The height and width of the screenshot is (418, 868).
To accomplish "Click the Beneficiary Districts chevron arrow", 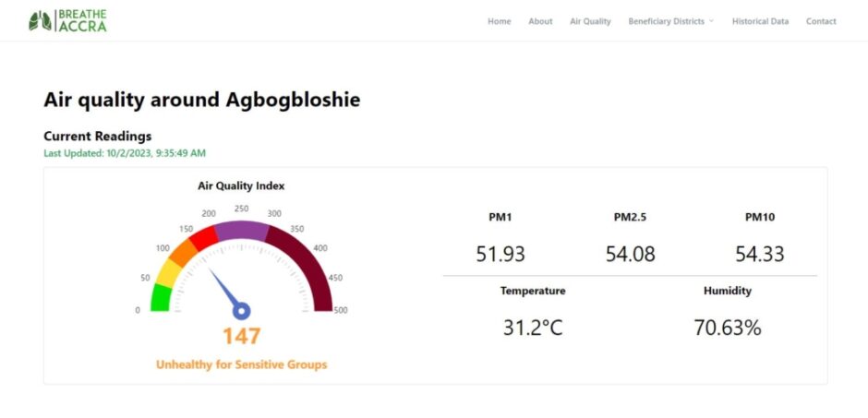I will click(x=711, y=21).
